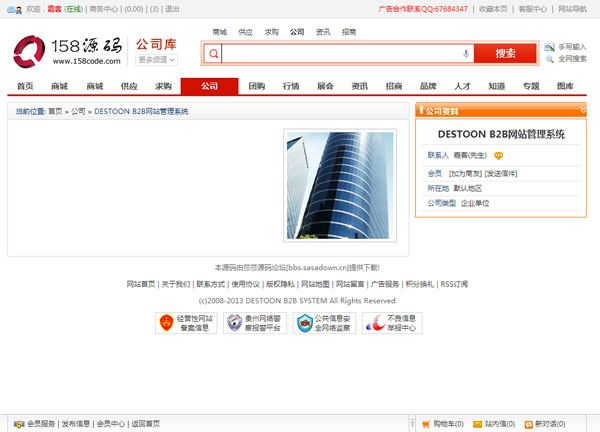Viewport: 600px width, 432px height.
Task: Click 首页 in the breadcrumb trail
Action: 55,111
